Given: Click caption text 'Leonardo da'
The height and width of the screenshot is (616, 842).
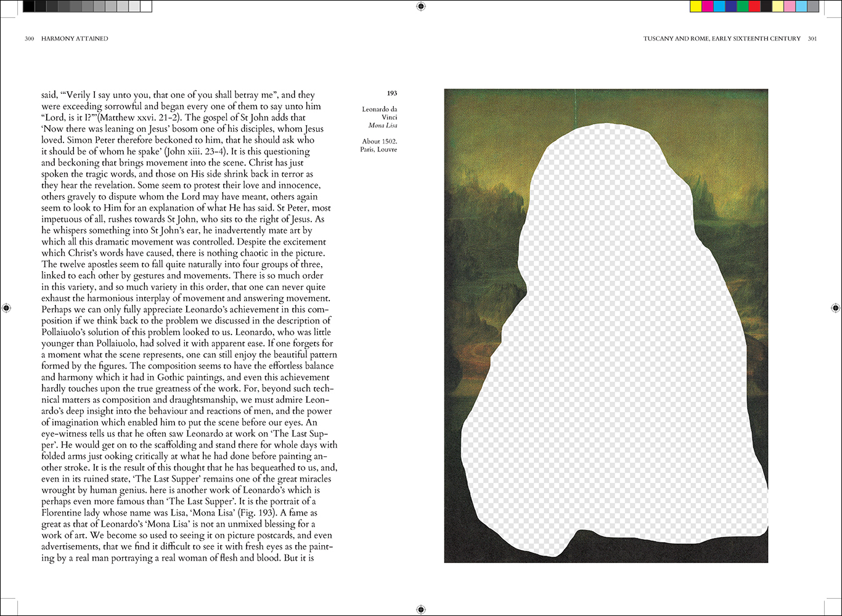Looking at the screenshot, I should [x=380, y=109].
